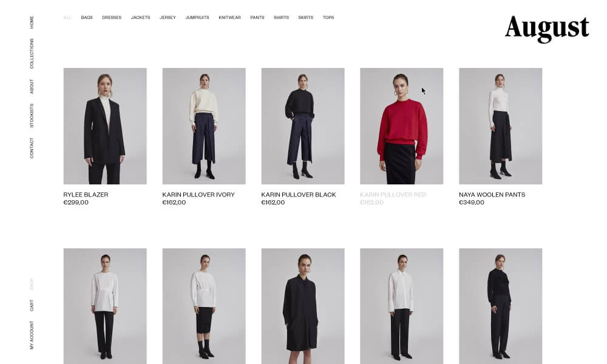Viewport: 607px width, 364px height.
Task: Visit the Contact page
Action: [32, 148]
